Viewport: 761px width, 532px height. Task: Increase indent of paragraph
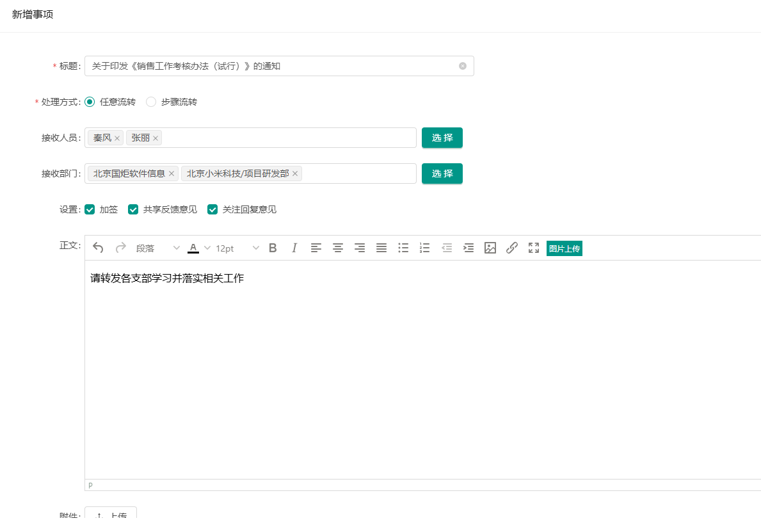point(469,248)
